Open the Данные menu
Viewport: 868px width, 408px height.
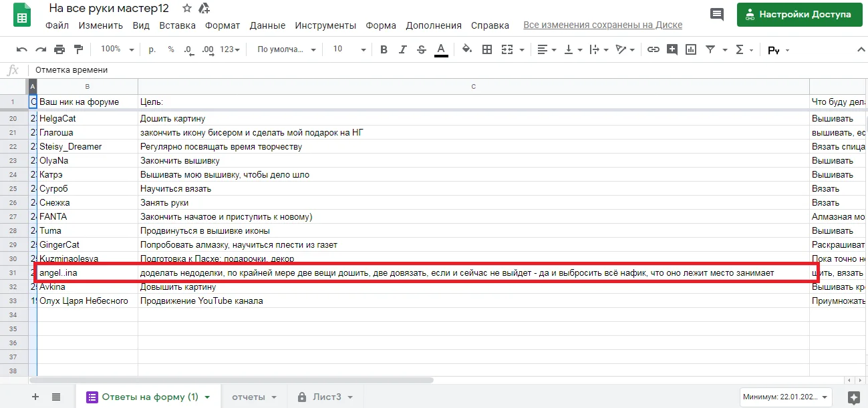click(x=267, y=25)
